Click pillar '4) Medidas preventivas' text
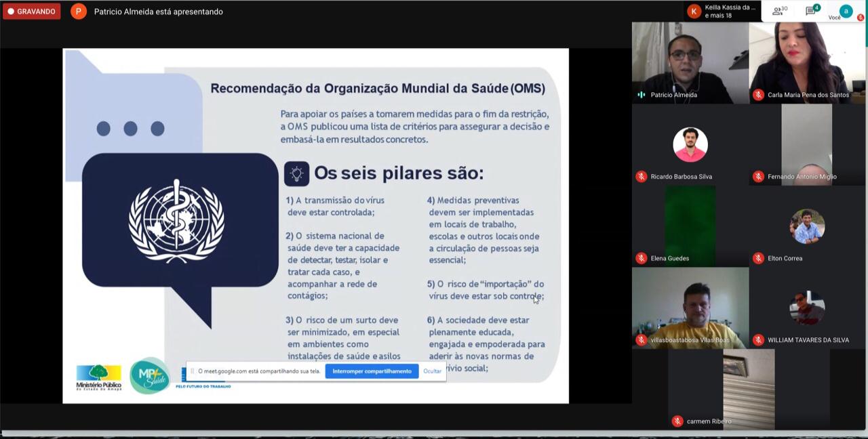 484,230
